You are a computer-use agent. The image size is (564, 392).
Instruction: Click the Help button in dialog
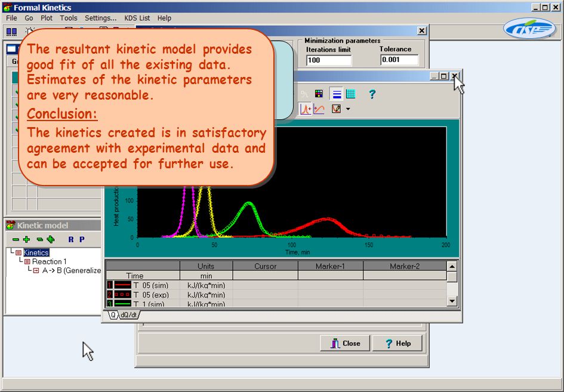[397, 343]
